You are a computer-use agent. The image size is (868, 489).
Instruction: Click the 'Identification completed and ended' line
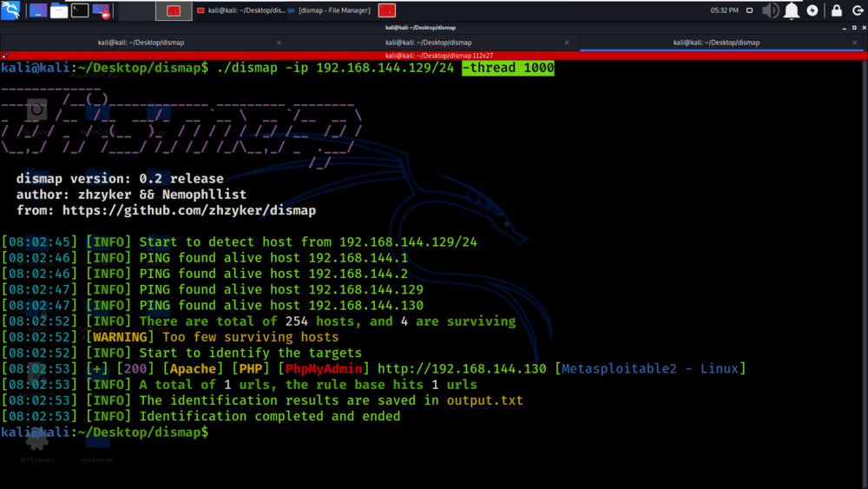(270, 416)
